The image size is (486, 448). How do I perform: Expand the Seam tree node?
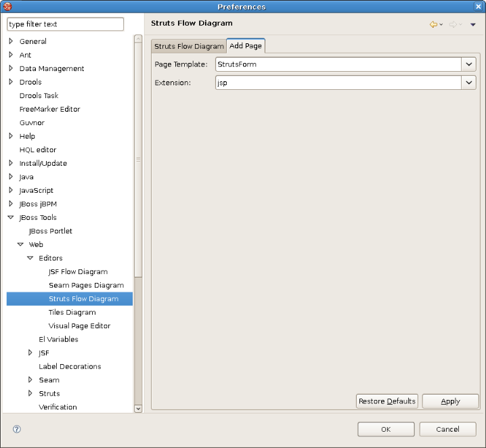pyautogui.click(x=30, y=380)
